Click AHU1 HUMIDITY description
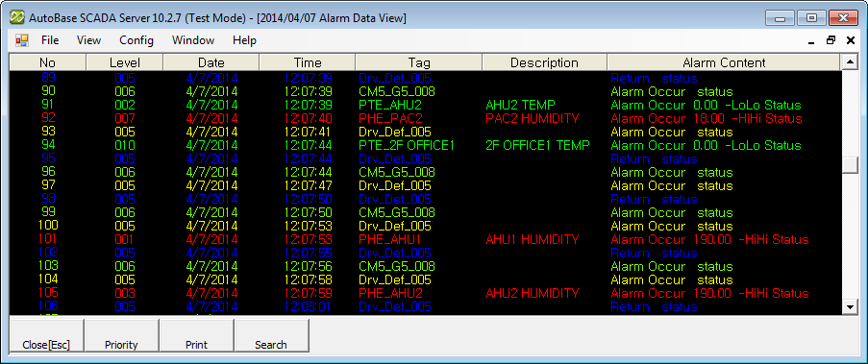 [x=533, y=239]
